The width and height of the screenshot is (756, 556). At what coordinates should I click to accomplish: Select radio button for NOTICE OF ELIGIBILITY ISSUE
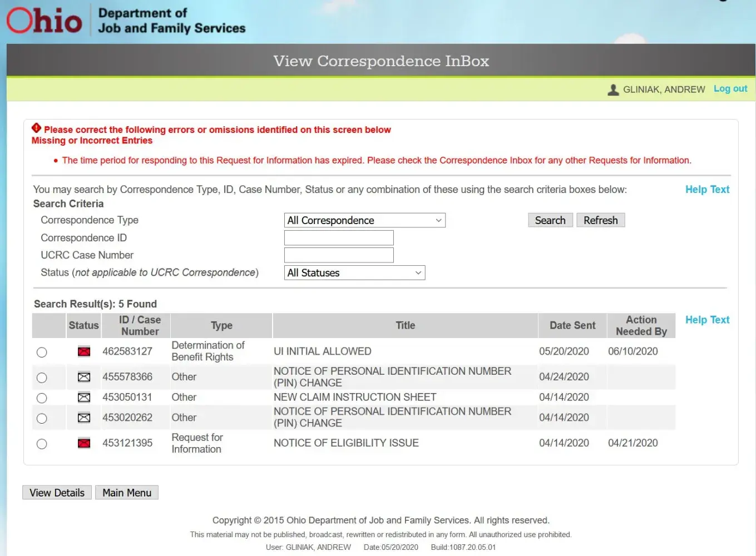(42, 444)
